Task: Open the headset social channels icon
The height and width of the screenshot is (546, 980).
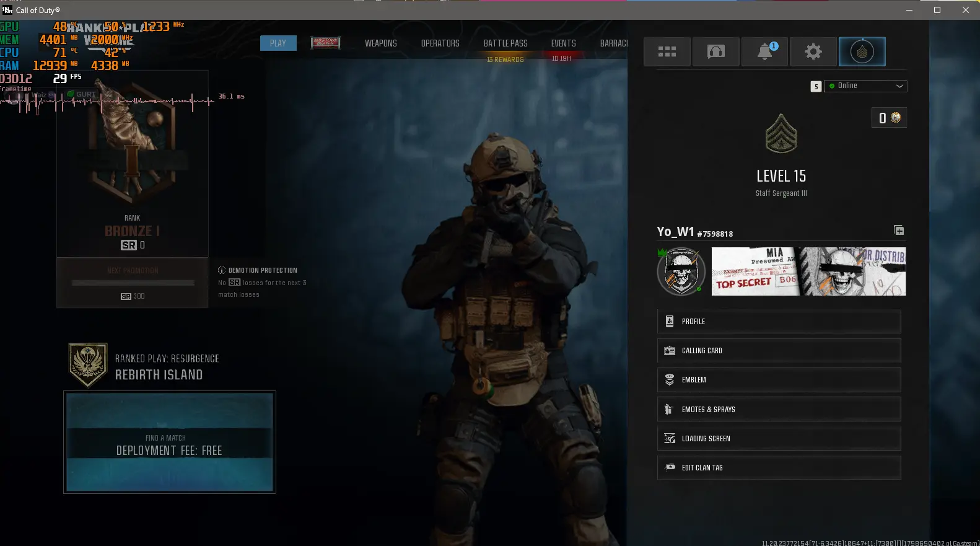Action: click(715, 52)
